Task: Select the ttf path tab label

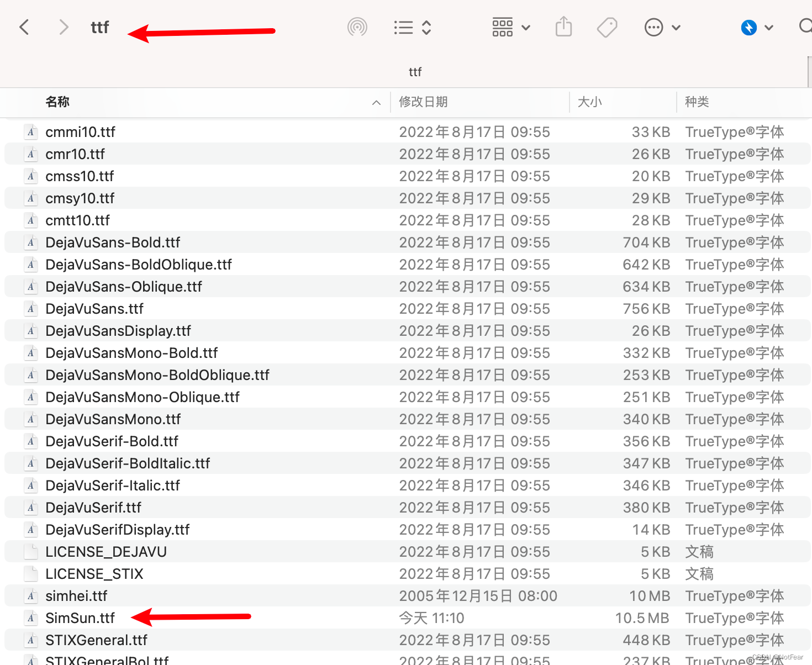Action: point(415,72)
